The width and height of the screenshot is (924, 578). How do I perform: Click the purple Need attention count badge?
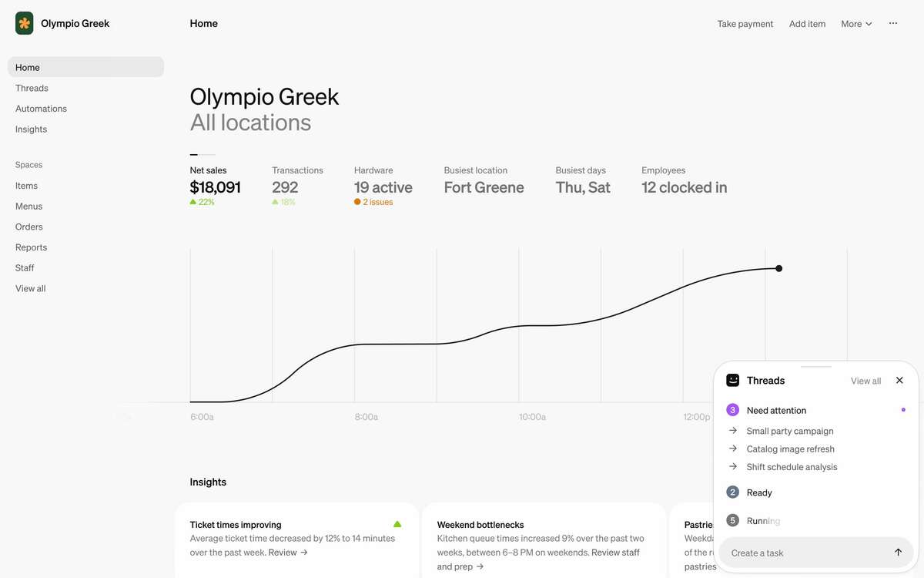click(x=733, y=410)
